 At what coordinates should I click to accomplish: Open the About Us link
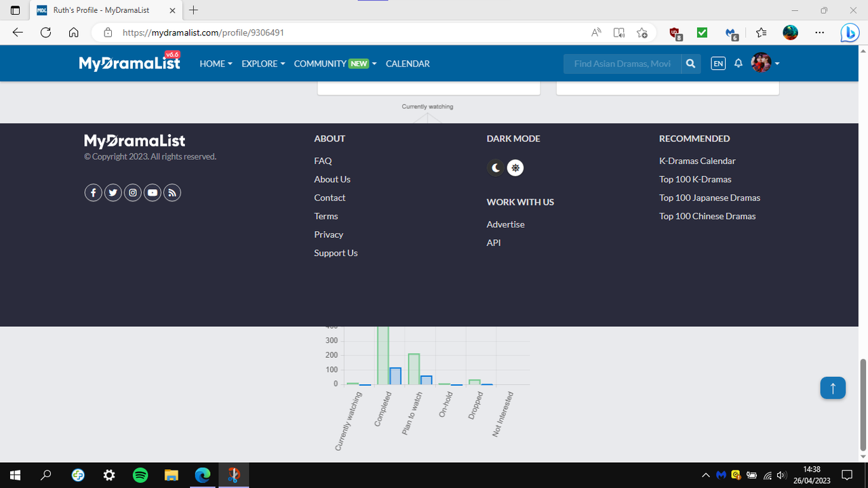pyautogui.click(x=332, y=179)
